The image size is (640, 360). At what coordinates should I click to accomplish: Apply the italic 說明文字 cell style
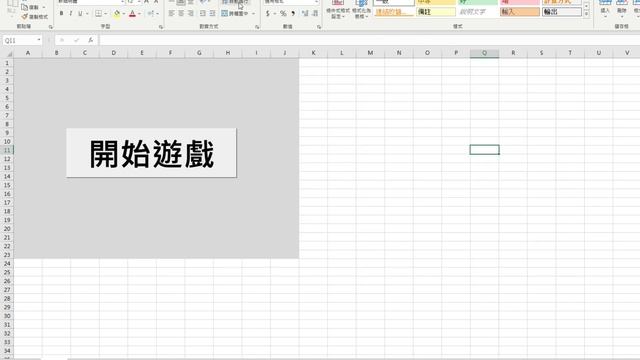tap(478, 12)
